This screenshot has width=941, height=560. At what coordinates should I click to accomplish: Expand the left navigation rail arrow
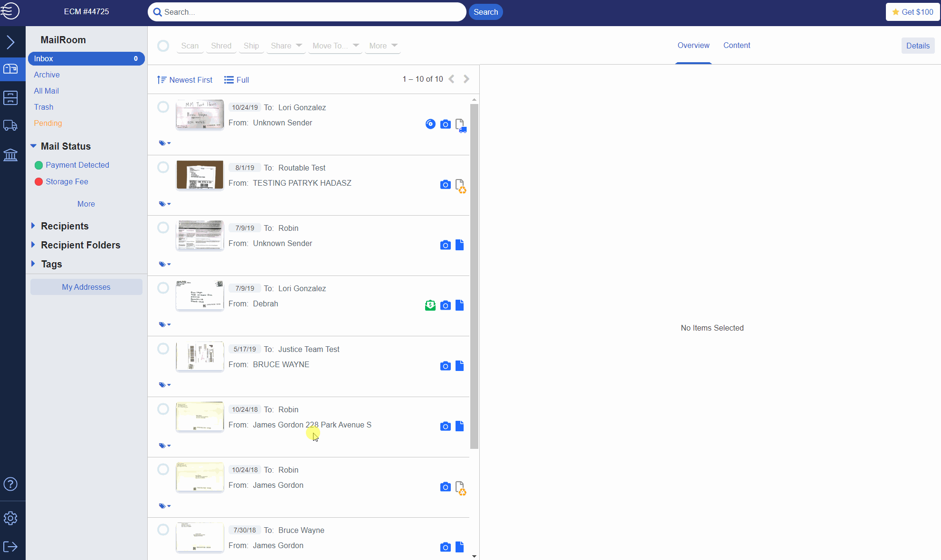[x=10, y=42]
